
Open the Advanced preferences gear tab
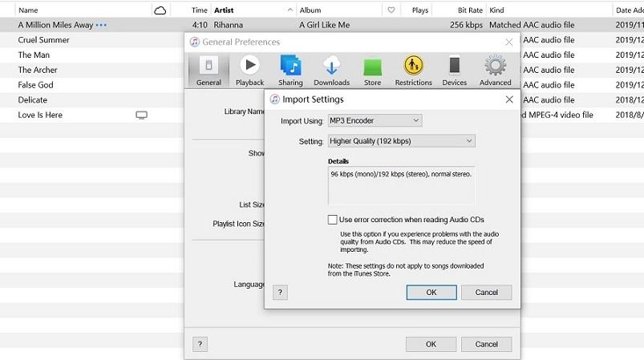[x=495, y=71]
